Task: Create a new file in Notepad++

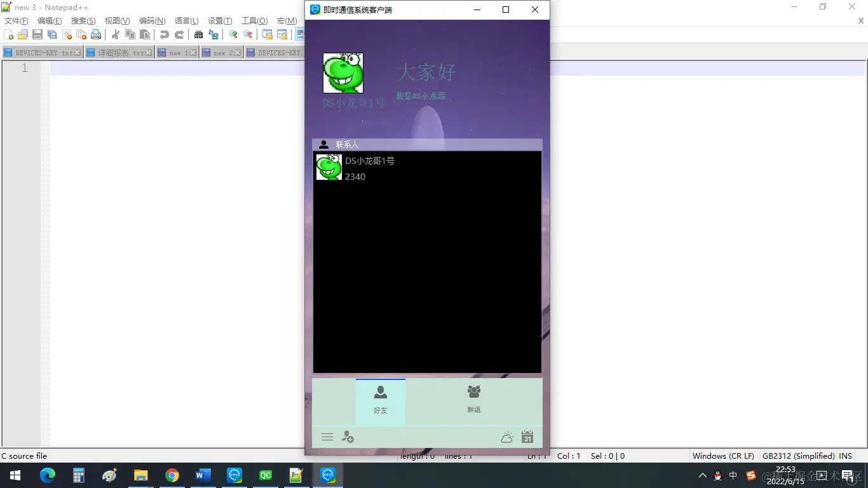Action: (8, 34)
